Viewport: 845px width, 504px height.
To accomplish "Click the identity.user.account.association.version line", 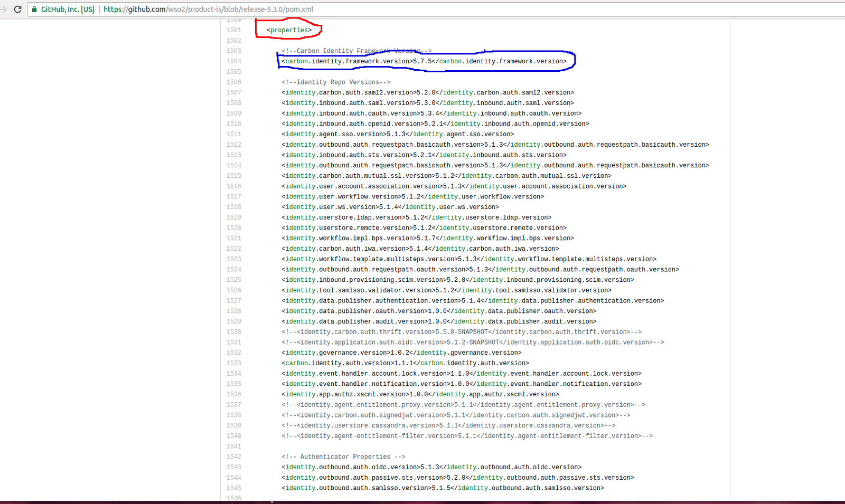I will point(454,187).
